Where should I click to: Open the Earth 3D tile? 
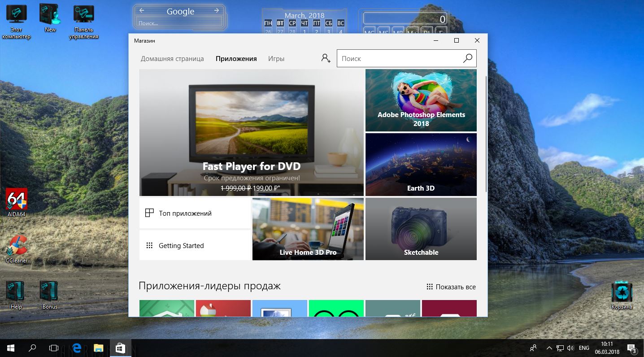421,165
